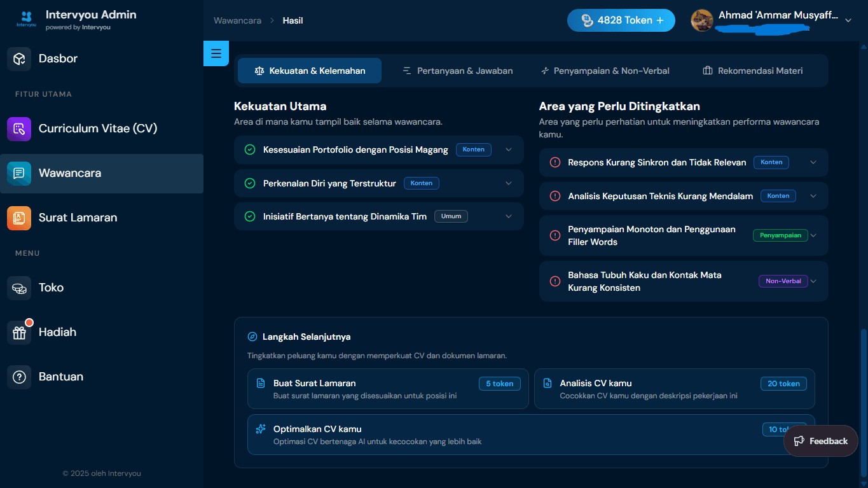
Task: Click the Optimalkan CV kamu card
Action: click(531, 435)
